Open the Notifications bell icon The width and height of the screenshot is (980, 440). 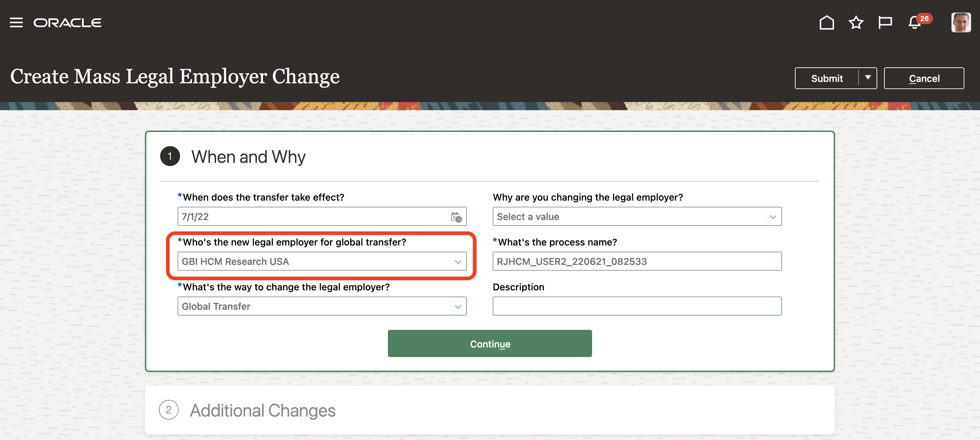pyautogui.click(x=915, y=23)
